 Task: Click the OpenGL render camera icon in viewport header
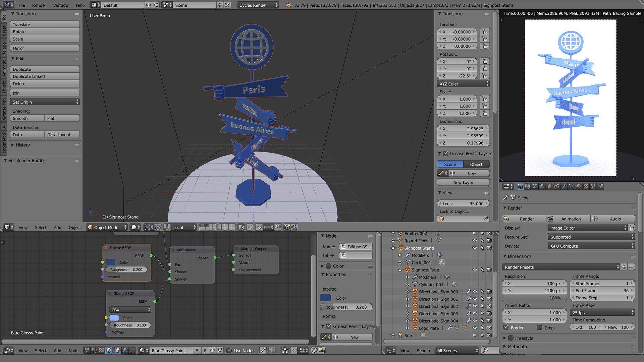click(287, 227)
